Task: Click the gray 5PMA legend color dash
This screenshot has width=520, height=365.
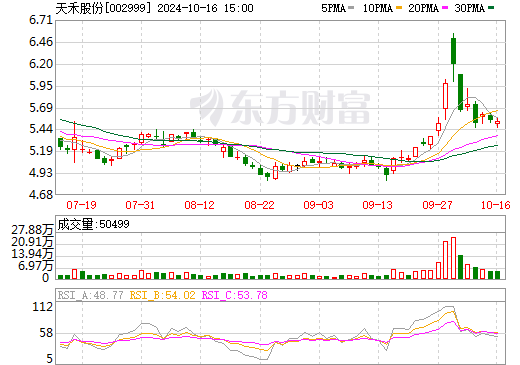Action: pyautogui.click(x=351, y=7)
